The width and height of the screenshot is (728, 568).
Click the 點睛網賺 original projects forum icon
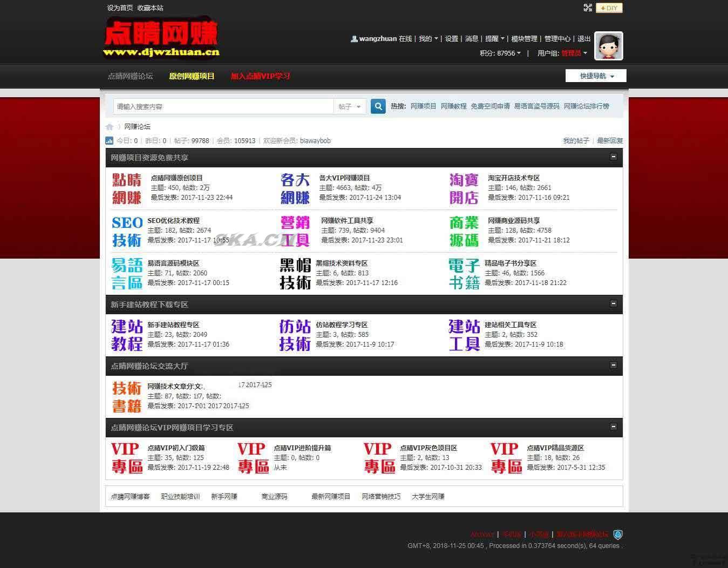pos(127,188)
